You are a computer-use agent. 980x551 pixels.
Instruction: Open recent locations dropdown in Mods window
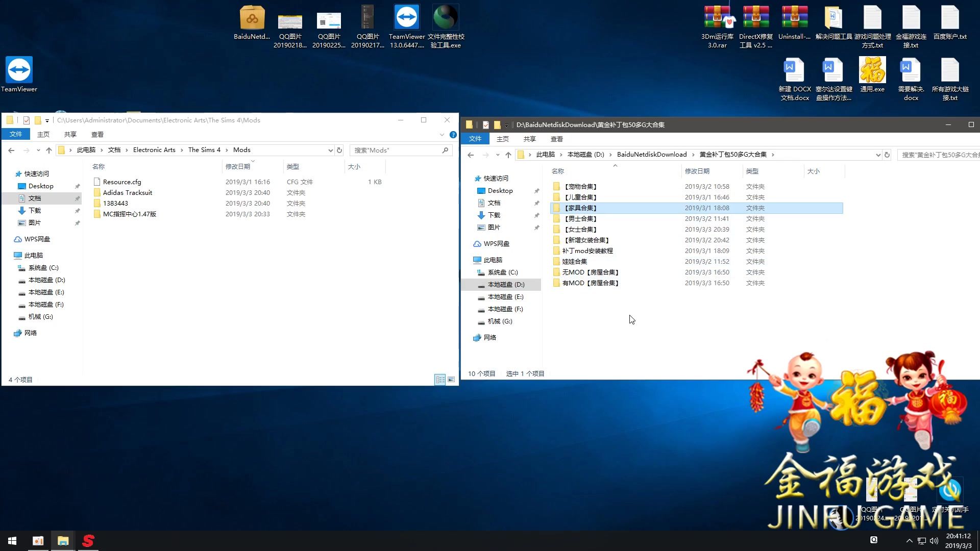38,150
